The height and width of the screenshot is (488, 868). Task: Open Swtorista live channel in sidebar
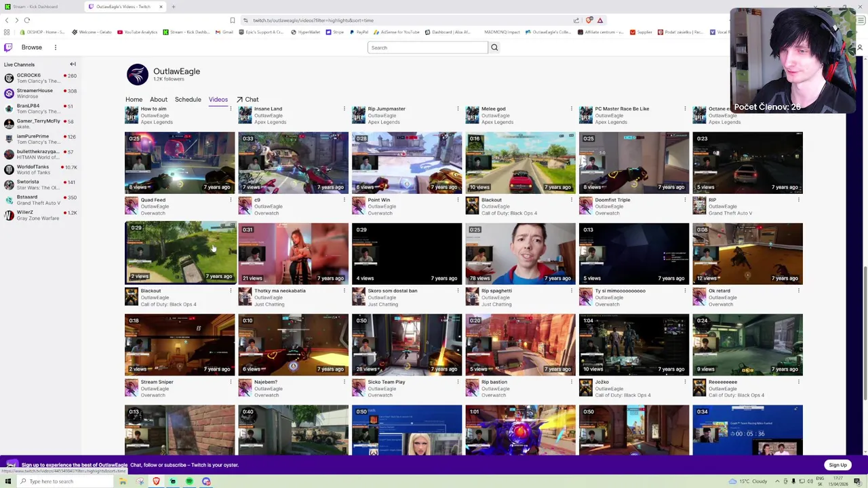pos(41,184)
